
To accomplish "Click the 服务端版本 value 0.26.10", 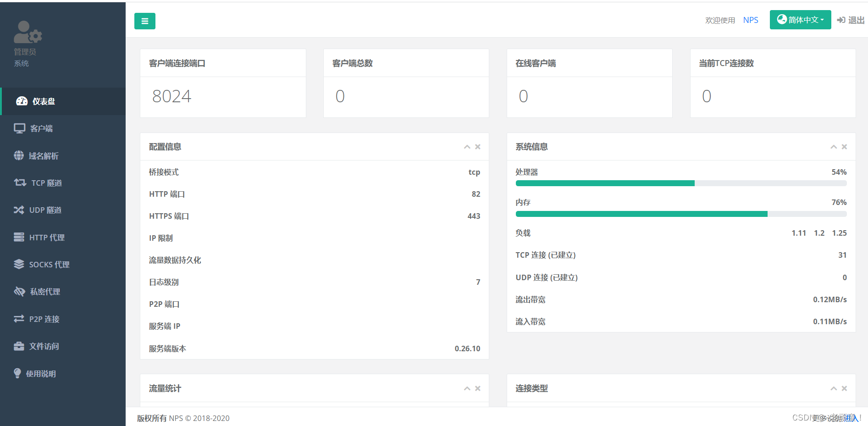I will click(467, 349).
